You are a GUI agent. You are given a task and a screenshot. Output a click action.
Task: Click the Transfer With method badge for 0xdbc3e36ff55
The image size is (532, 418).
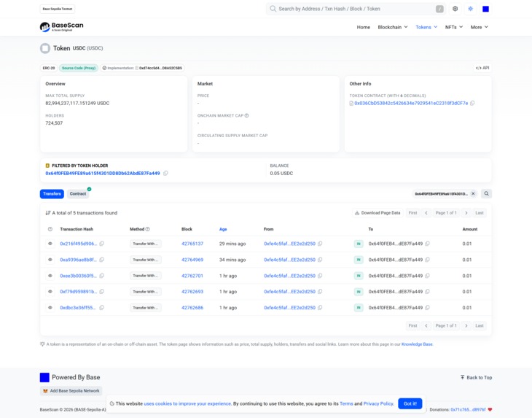[x=145, y=308]
